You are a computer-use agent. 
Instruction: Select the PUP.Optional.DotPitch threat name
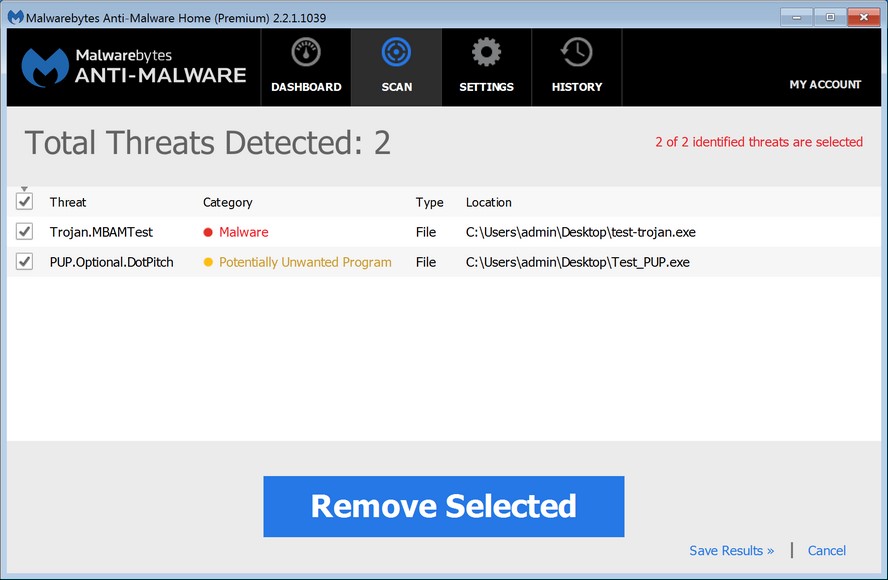point(112,262)
